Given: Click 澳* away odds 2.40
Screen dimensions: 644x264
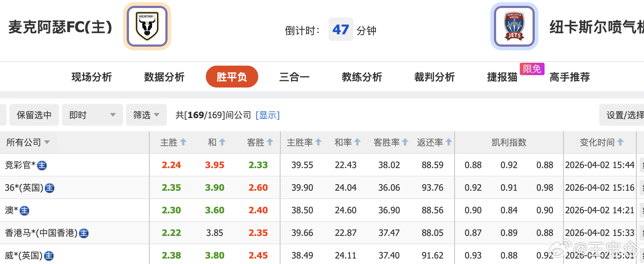Looking at the screenshot, I should 258,210.
